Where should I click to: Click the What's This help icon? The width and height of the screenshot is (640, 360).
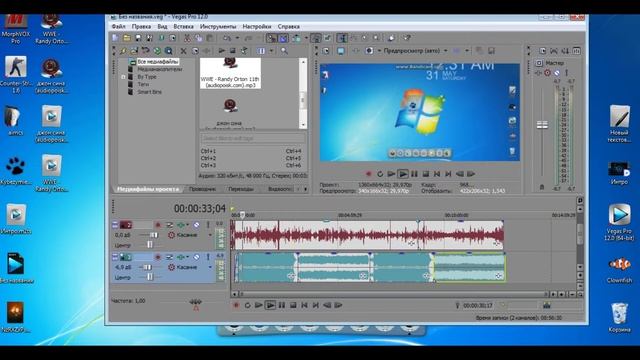point(407,38)
